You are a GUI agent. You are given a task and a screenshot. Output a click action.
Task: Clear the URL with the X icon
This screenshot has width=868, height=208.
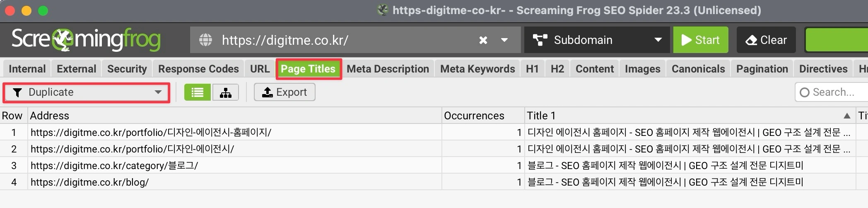coord(483,40)
